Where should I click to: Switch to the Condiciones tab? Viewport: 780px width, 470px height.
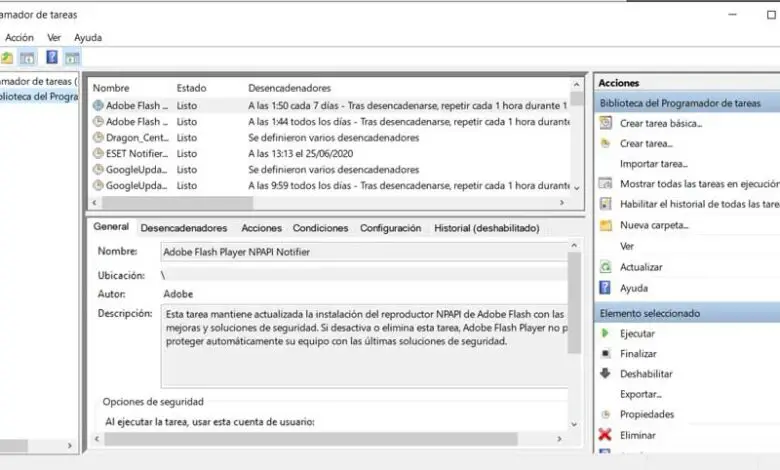tap(320, 228)
